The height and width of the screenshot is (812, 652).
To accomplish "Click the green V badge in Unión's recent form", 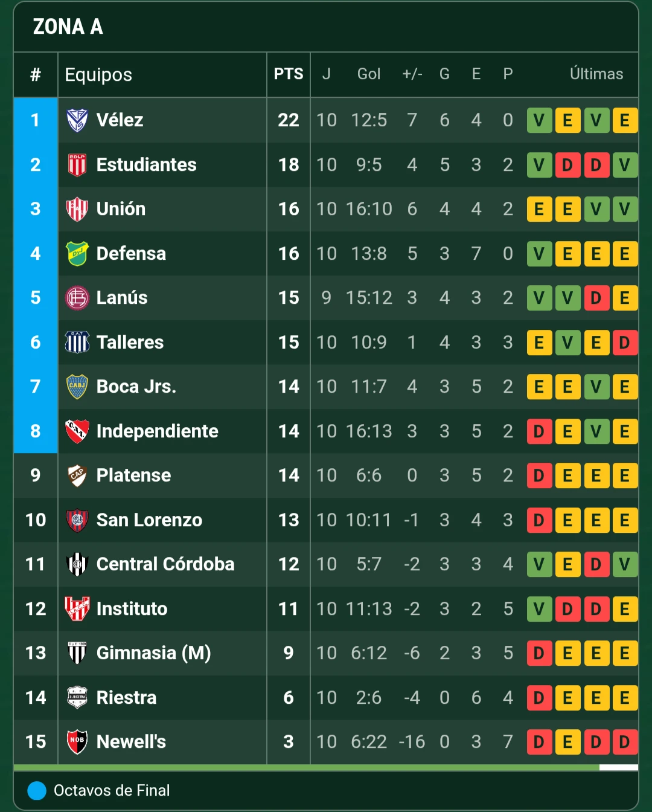I will [x=596, y=209].
